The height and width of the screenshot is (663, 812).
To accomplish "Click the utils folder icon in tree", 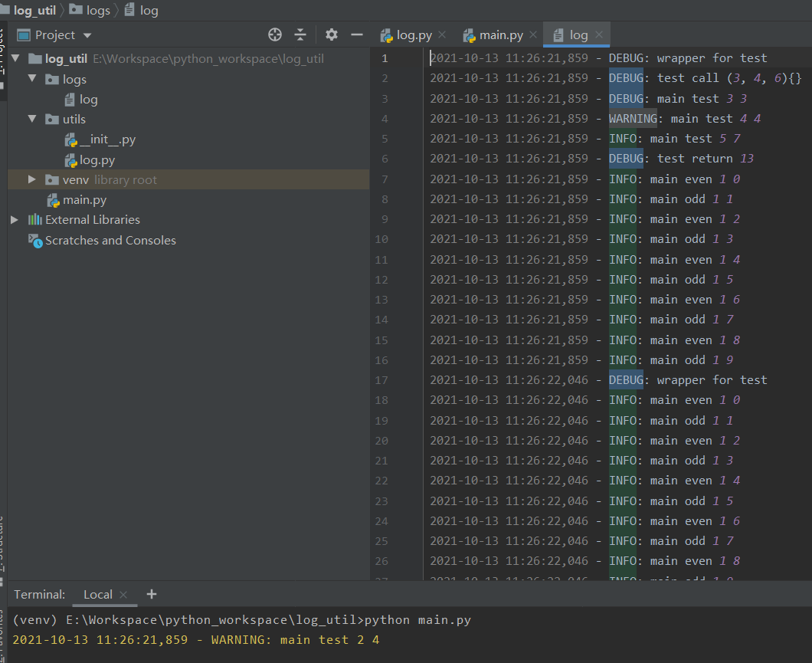I will pyautogui.click(x=52, y=120).
